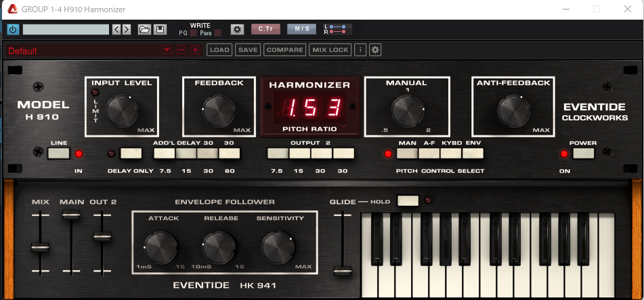Expand the Default preset dropdown arrow

coord(167,50)
